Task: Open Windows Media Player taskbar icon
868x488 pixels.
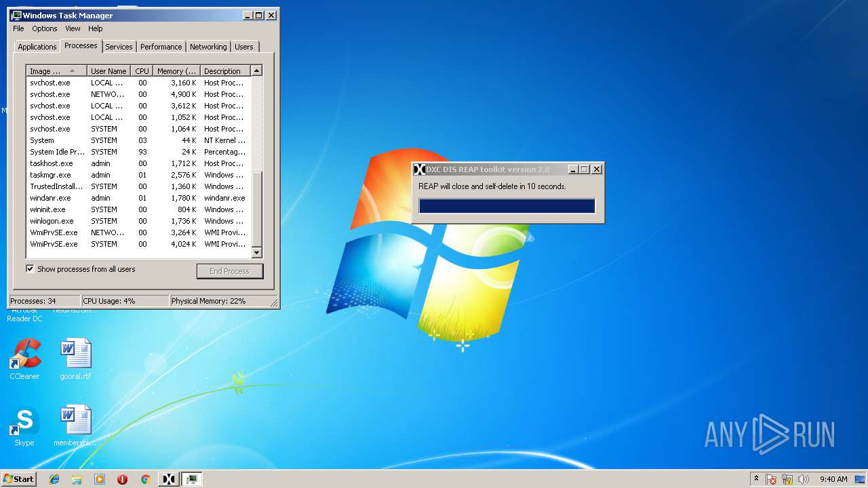Action: pos(100,479)
